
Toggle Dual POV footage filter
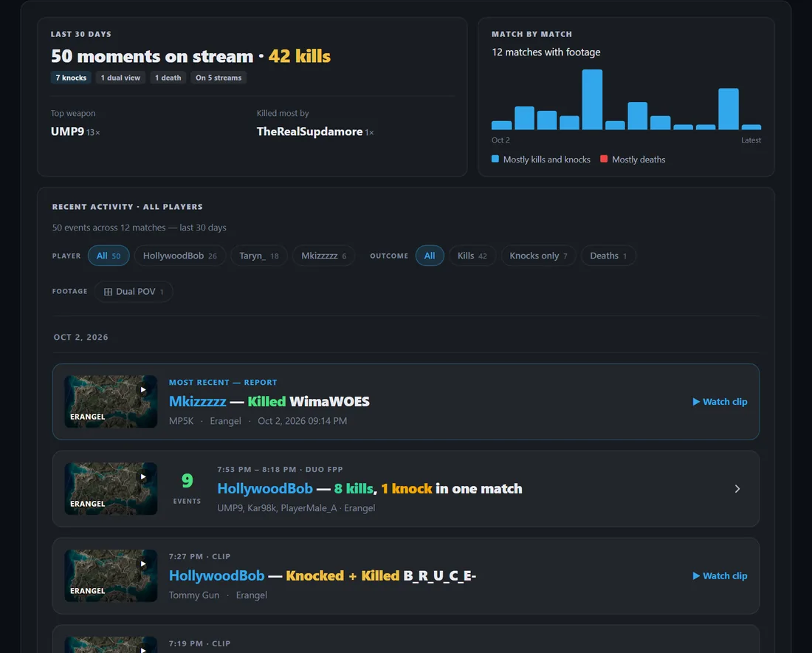point(134,292)
